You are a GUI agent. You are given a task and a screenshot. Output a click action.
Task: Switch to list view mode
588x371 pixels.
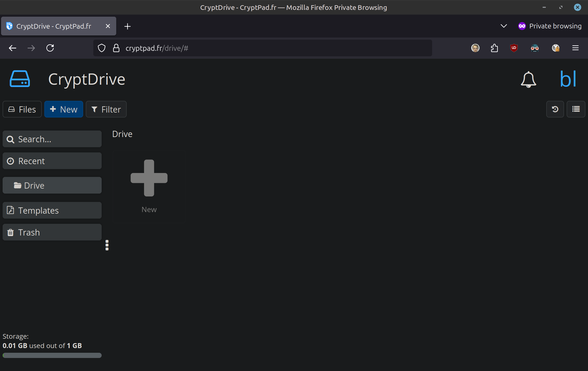tap(576, 109)
